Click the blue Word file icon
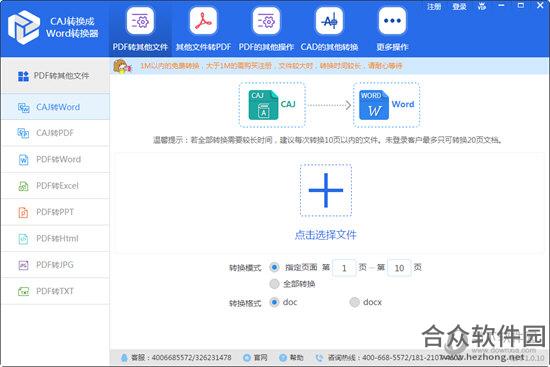 374,105
